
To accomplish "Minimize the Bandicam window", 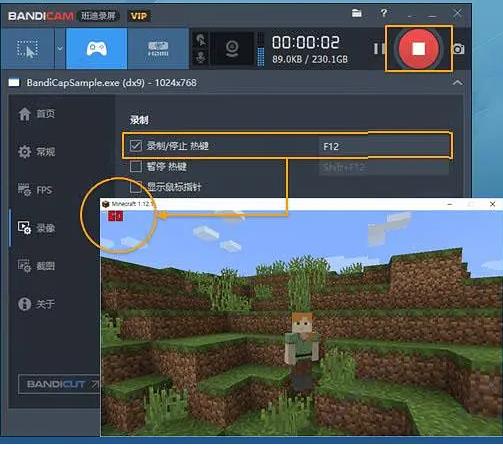I will tap(432, 15).
